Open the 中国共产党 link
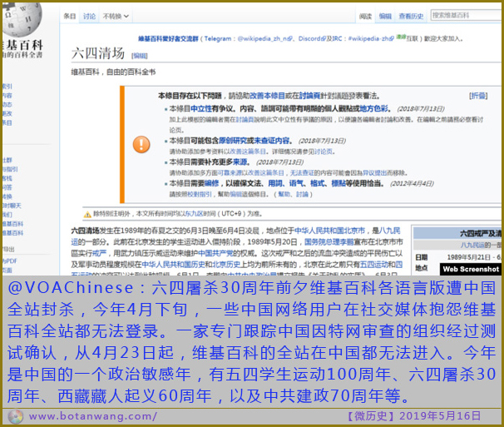Image resolution: width=504 pixels, height=427 pixels. [x=215, y=253]
